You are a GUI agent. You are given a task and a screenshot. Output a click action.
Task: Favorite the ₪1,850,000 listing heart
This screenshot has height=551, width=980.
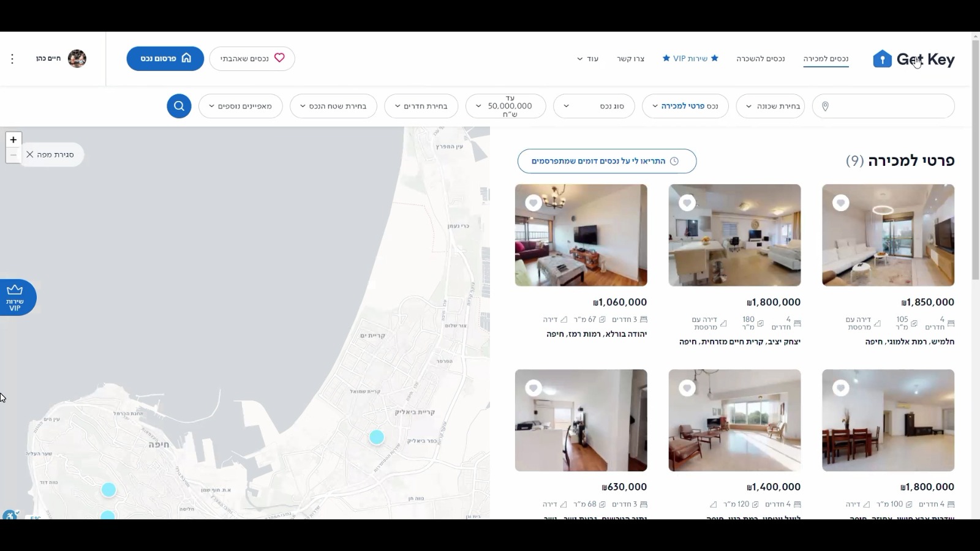pyautogui.click(x=841, y=203)
